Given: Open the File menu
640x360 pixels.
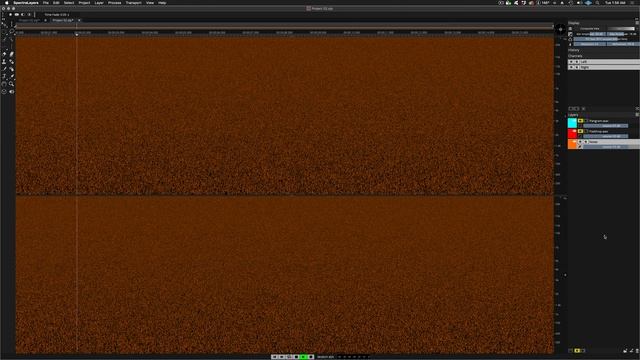Looking at the screenshot, I should point(46,3).
